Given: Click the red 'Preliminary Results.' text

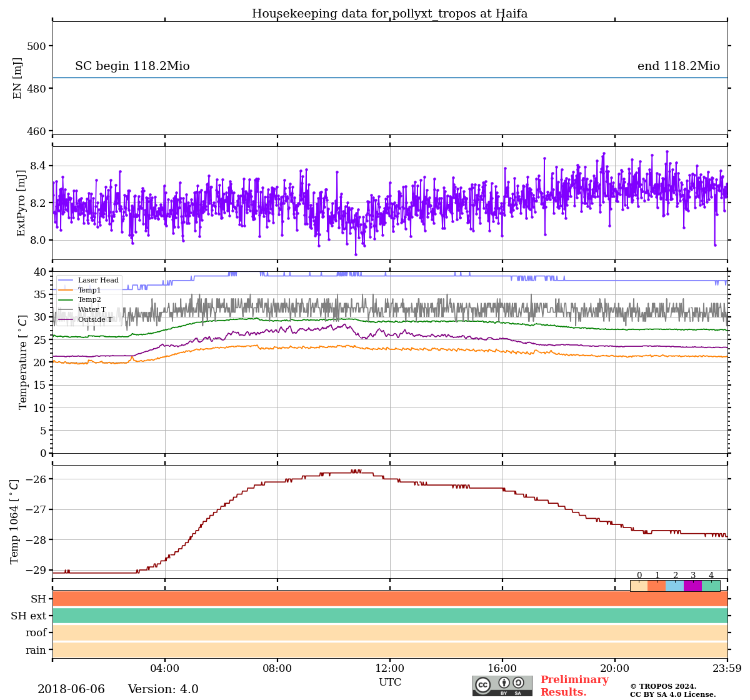Looking at the screenshot, I should point(574,686).
